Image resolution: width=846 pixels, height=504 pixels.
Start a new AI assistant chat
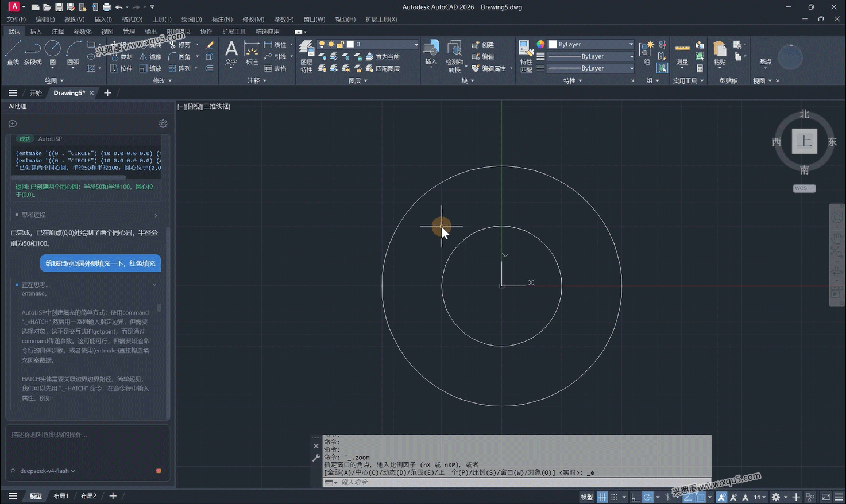(x=13, y=123)
